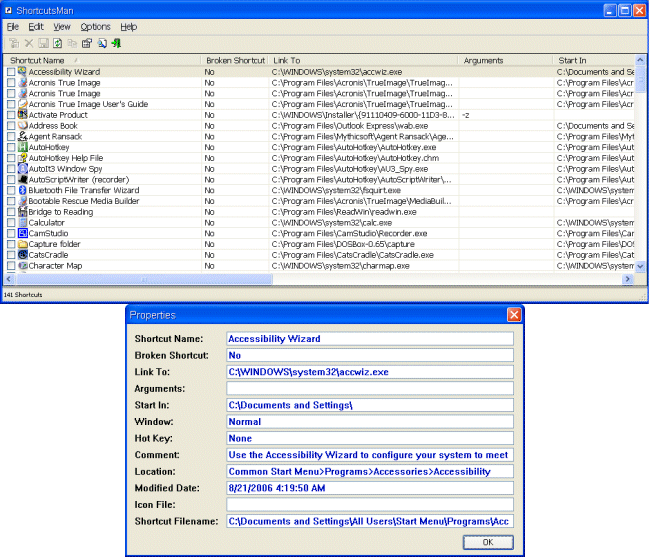Sort by the Start In column header
The height and width of the screenshot is (557, 650).
coord(594,60)
